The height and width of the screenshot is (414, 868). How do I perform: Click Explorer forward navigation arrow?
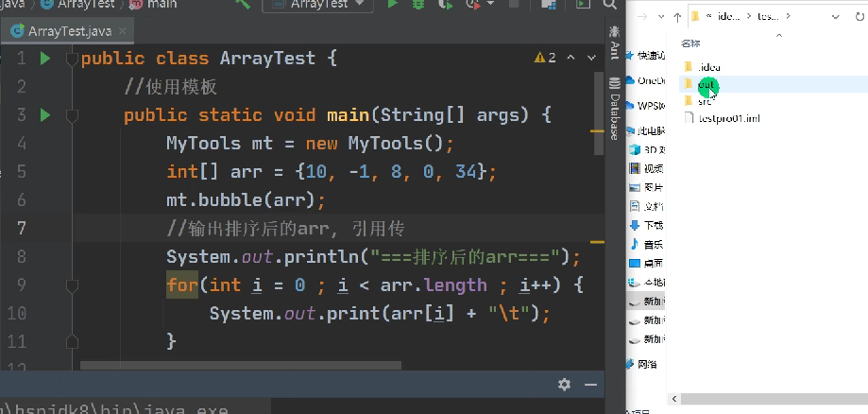click(642, 17)
